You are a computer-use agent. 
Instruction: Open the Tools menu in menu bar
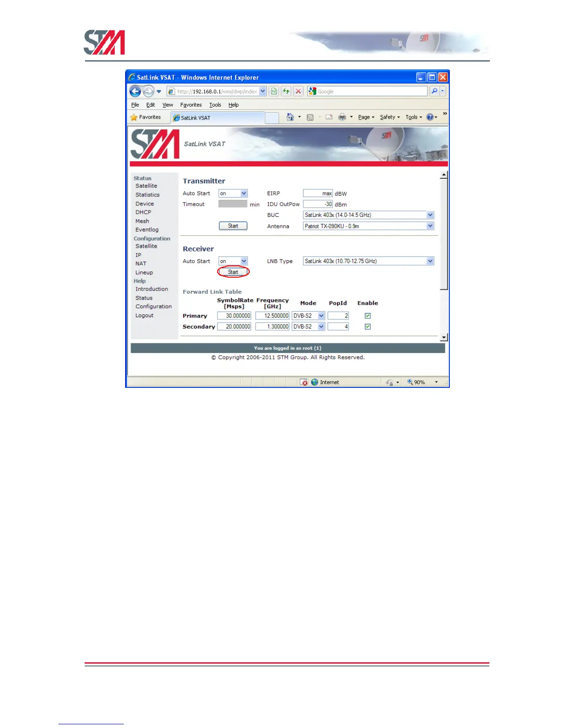point(215,105)
